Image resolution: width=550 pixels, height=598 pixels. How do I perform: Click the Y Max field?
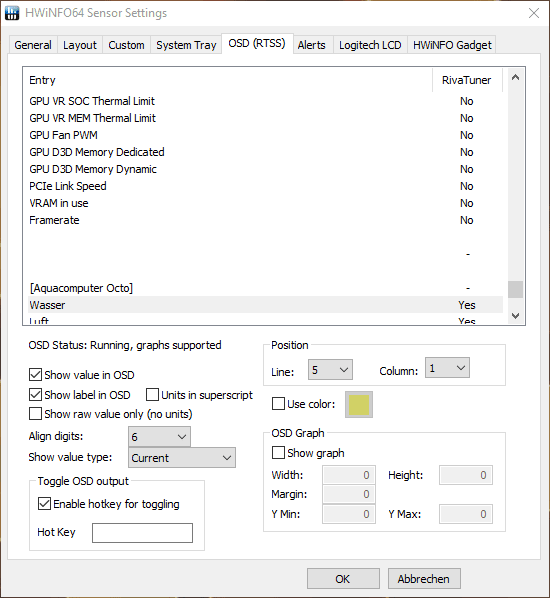(466, 514)
